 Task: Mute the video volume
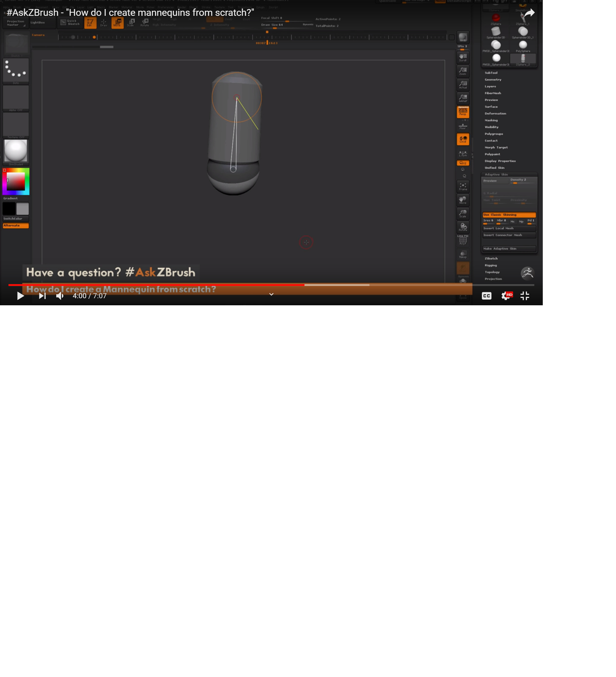pos(60,296)
